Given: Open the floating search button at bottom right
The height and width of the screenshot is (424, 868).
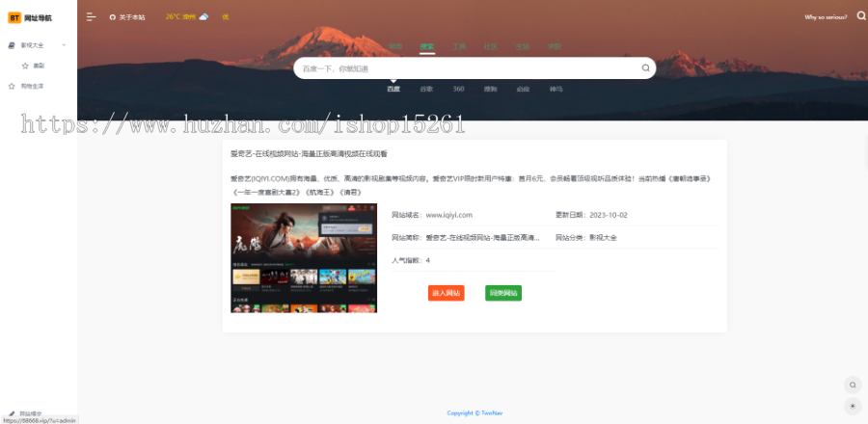Looking at the screenshot, I should pos(853,384).
